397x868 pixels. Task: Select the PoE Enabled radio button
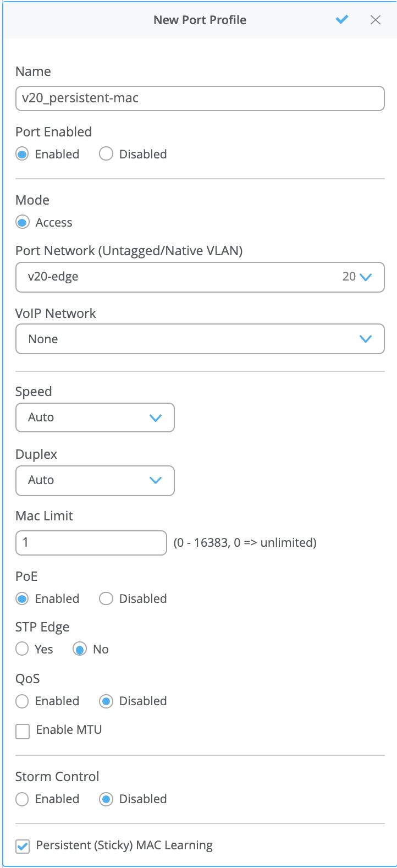[22, 598]
